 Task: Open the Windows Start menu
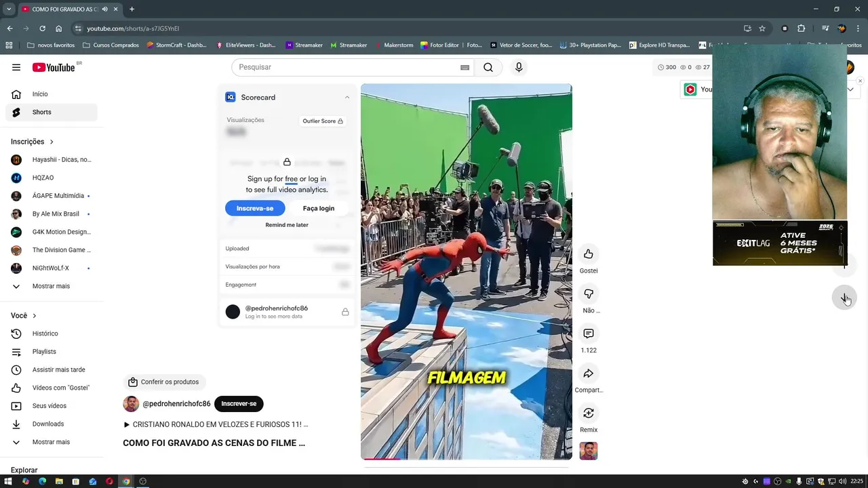8,481
